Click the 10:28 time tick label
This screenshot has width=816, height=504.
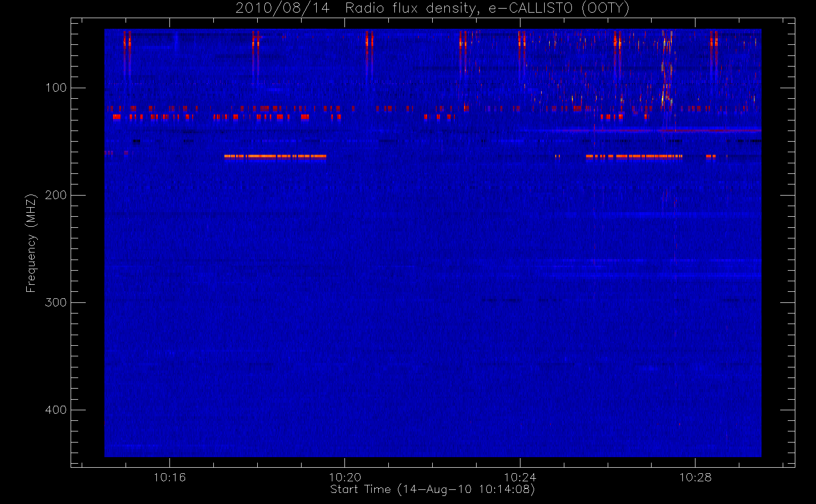point(695,477)
